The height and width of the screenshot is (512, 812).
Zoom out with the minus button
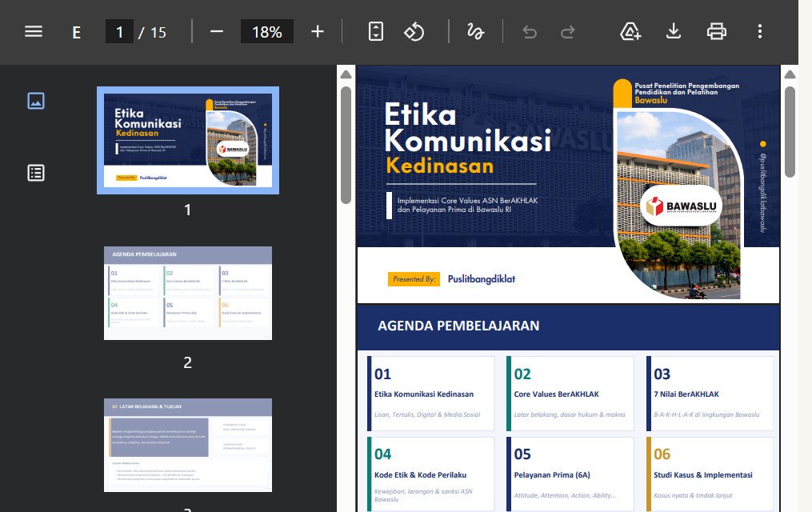coord(217,31)
